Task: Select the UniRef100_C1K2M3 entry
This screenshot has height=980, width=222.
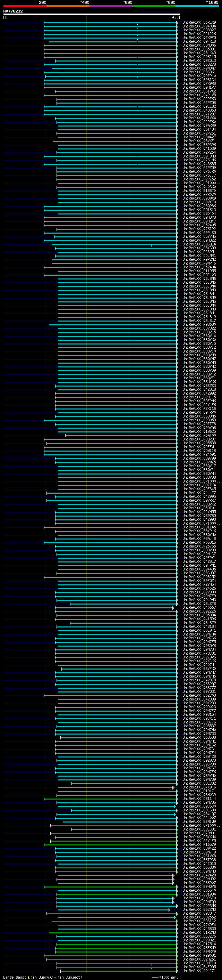Action: pyautogui.click(x=199, y=932)
